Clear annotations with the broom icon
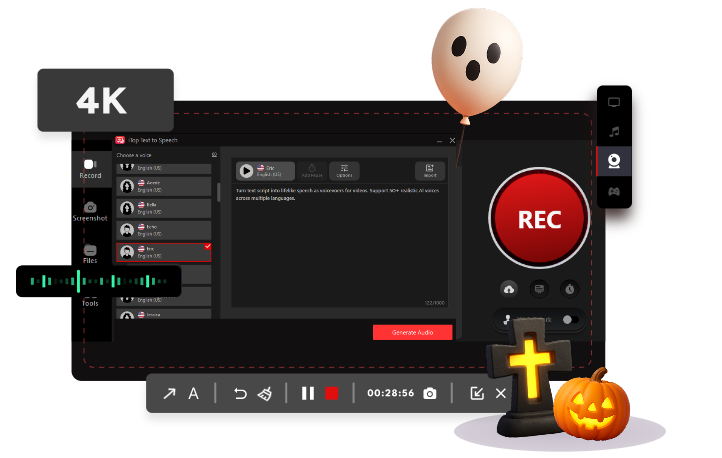This screenshot has width=722, height=458. pos(265,394)
